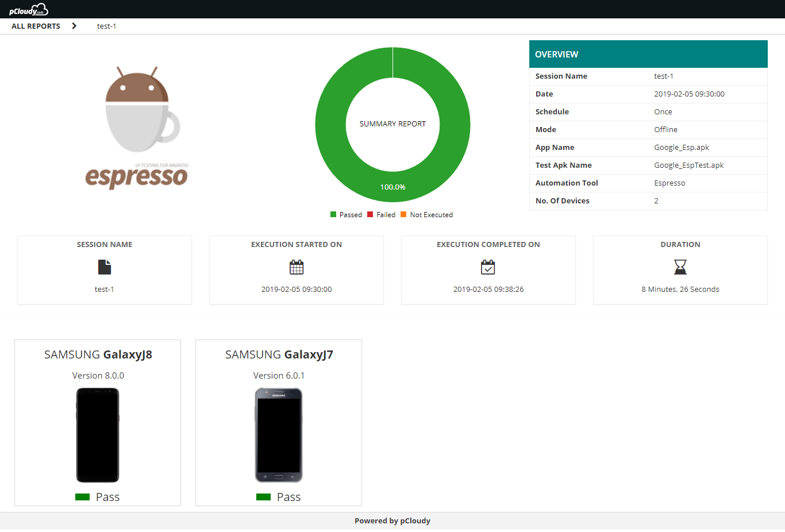Viewport: 785px width, 532px height.
Task: Click the GalaxyJ8 green Pass indicator
Action: [x=82, y=497]
